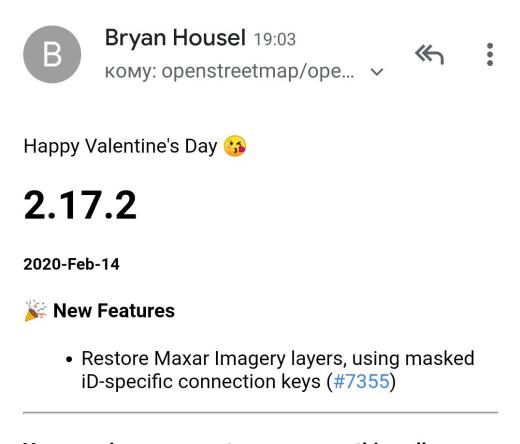The image size is (520, 444).
Task: Tap the 2020-Feb-14 date text
Action: 71,264
